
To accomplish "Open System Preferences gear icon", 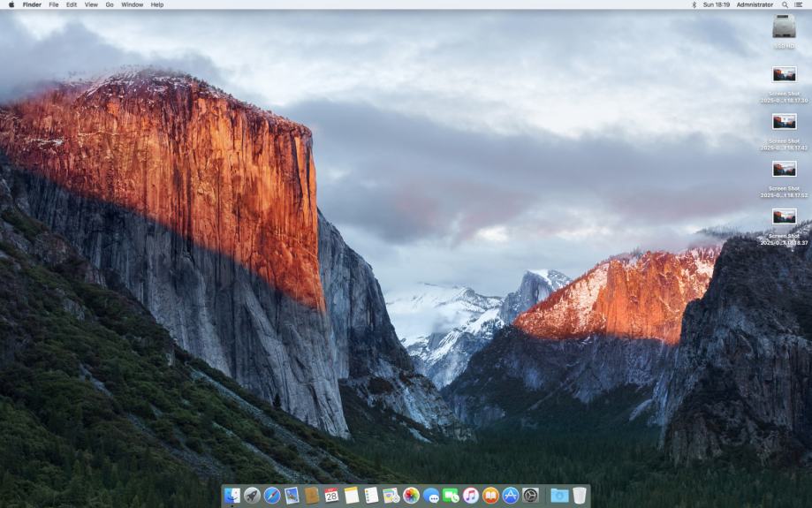I will pos(530,496).
